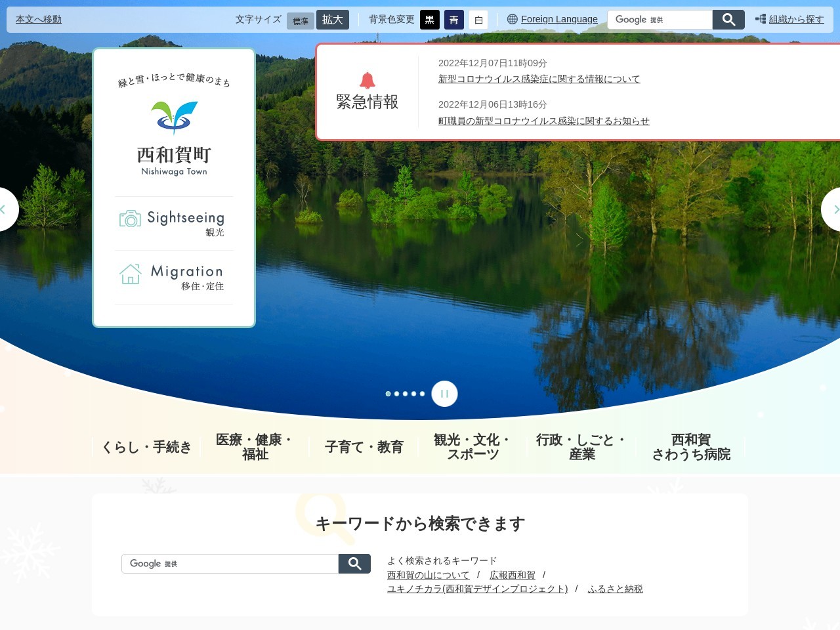The width and height of the screenshot is (840, 630).
Task: Click 緊急情報 heading
Action: pos(367,102)
